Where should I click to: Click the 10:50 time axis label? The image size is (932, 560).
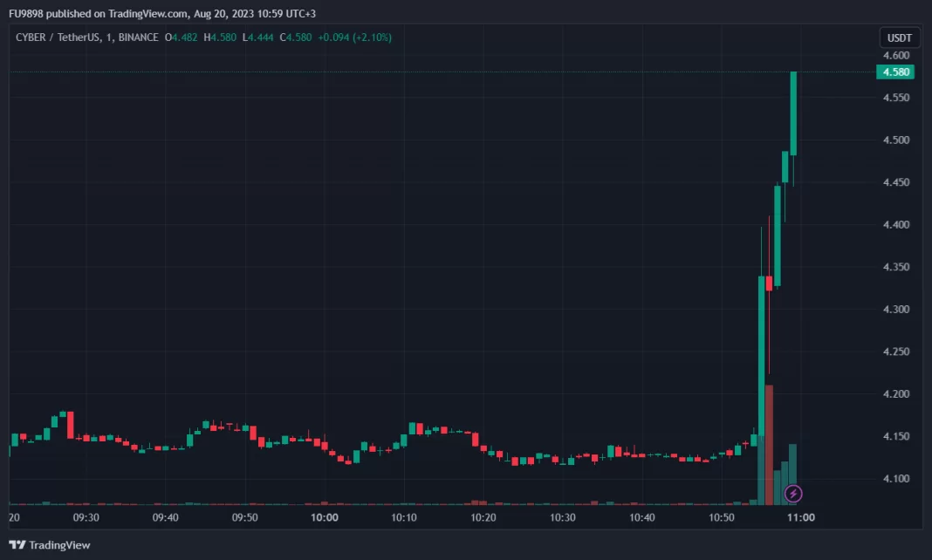tap(722, 517)
